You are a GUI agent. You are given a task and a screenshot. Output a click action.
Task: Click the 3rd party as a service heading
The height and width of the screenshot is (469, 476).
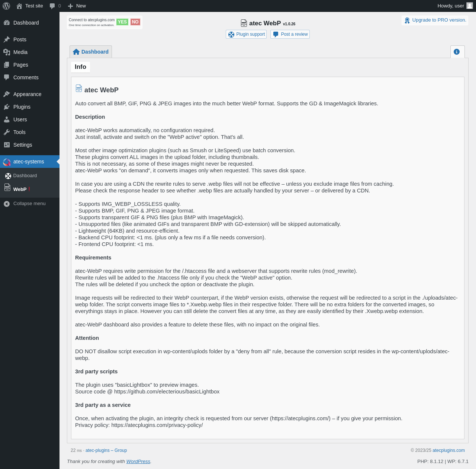(103, 405)
